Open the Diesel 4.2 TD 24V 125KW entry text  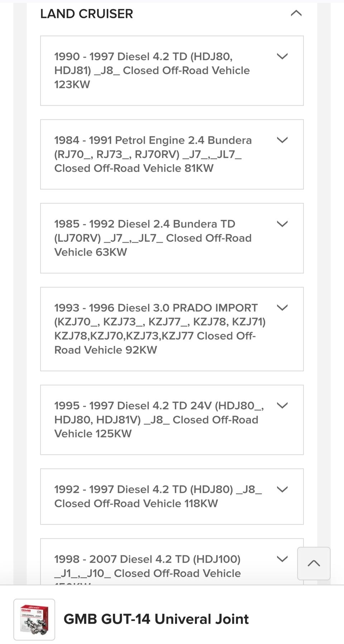(x=159, y=419)
